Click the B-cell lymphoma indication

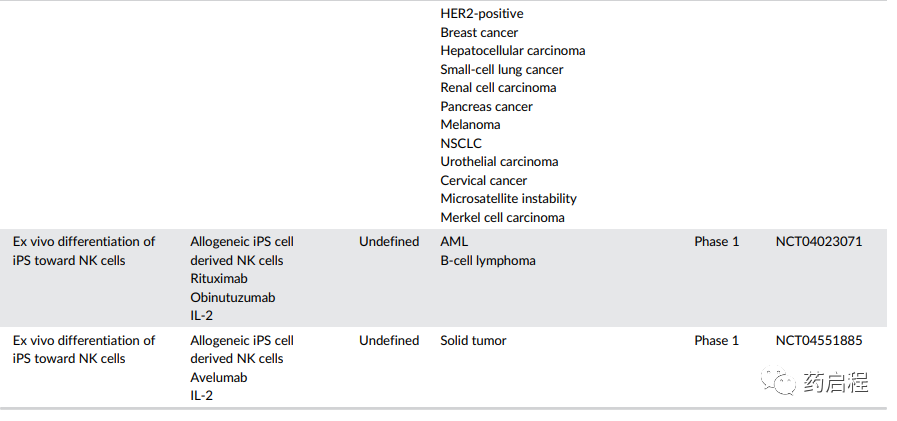click(488, 261)
